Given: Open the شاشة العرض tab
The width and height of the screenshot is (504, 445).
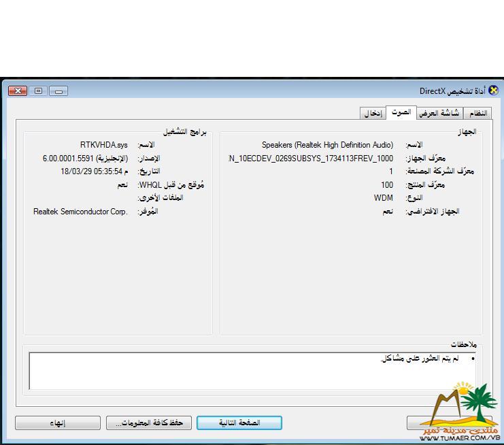Looking at the screenshot, I should point(439,114).
